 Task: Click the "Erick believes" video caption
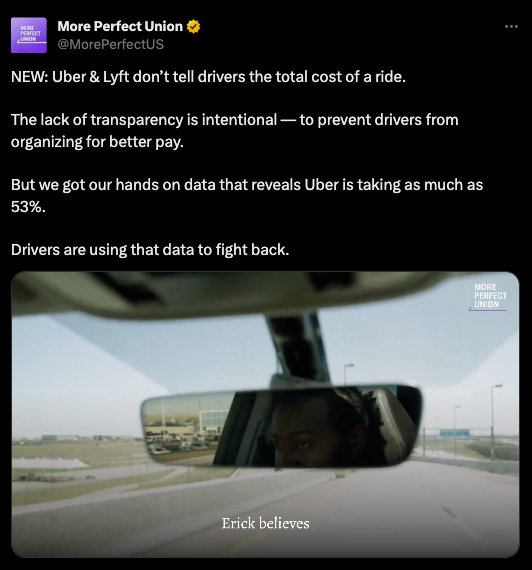pos(265,523)
